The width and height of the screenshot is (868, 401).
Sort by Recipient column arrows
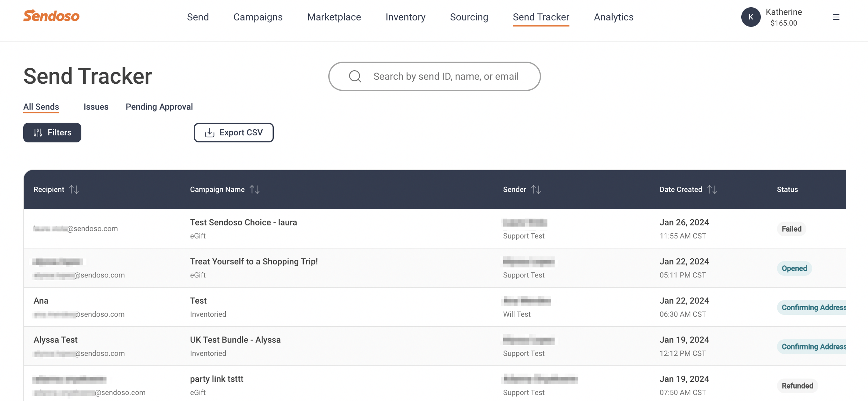pyautogui.click(x=74, y=189)
